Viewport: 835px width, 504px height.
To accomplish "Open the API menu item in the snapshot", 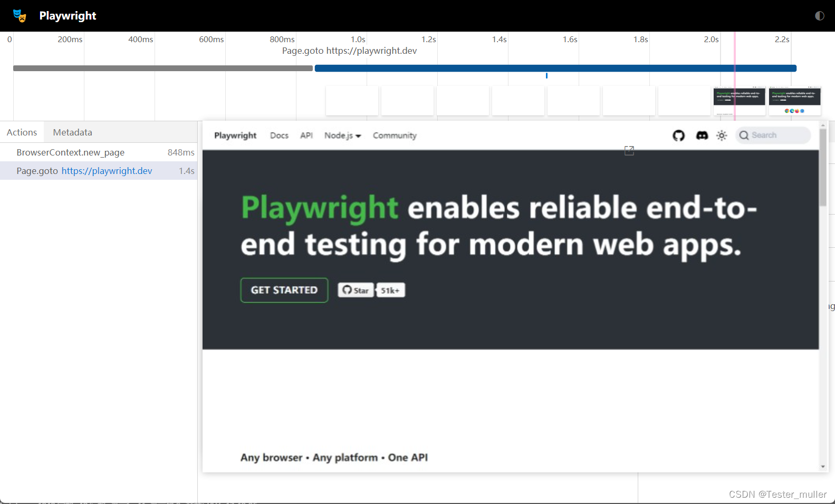I will click(306, 135).
